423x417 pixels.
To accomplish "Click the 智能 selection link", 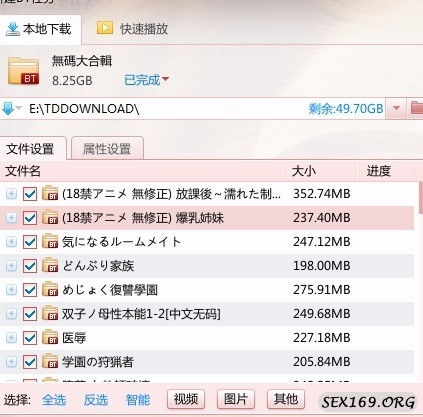I will [138, 400].
